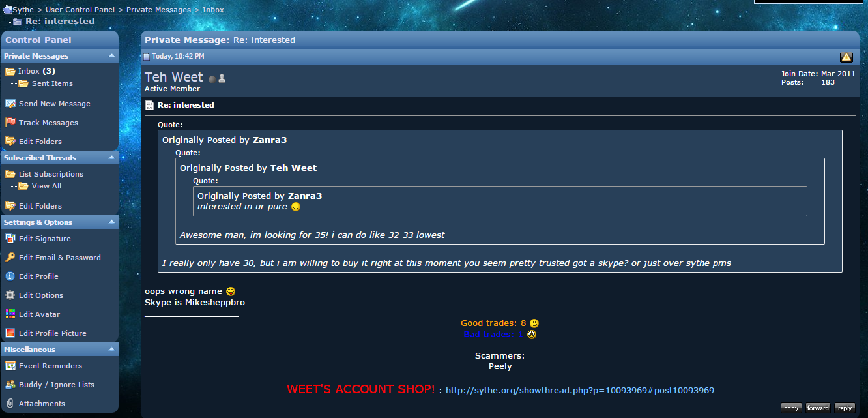Go to User Control Panel breadcrumb

(80, 10)
